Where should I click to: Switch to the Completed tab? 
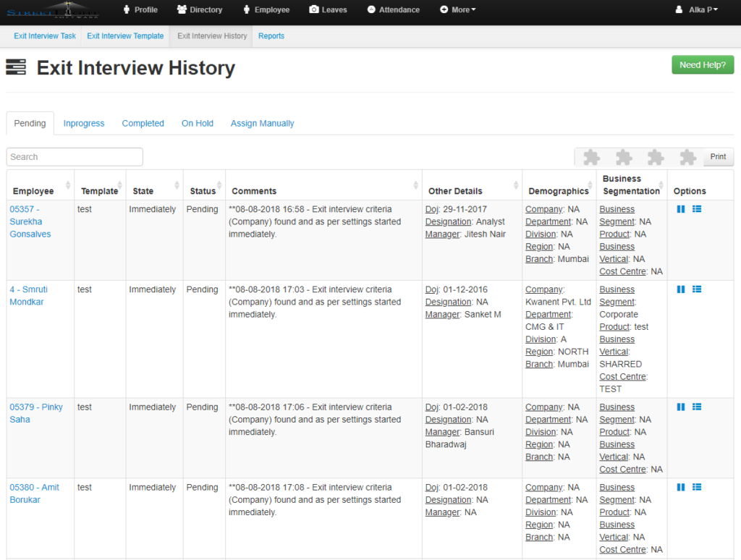[x=143, y=123]
